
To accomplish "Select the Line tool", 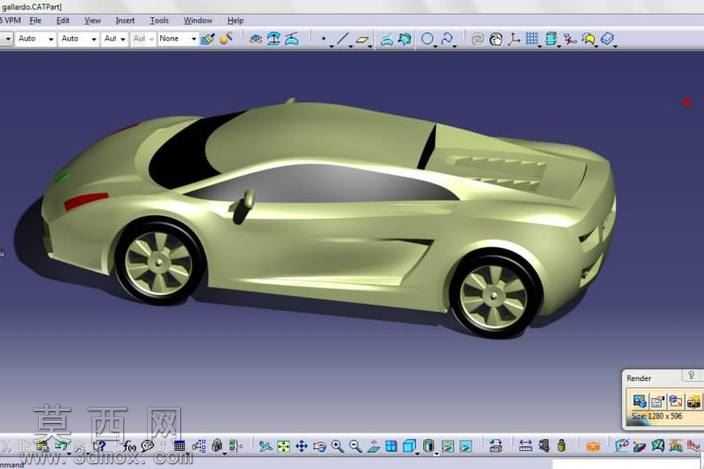I will (x=342, y=39).
